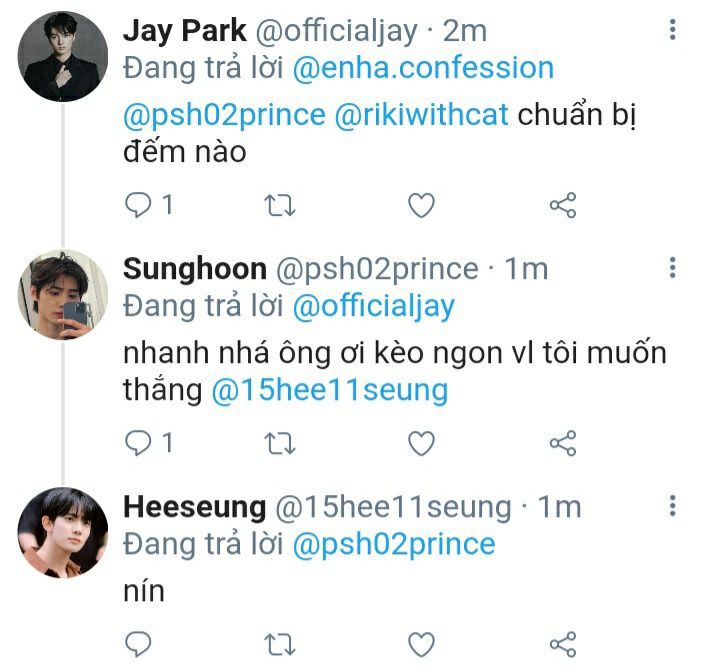Open the @enha.confession mention link
This screenshot has width=720, height=671.
click(x=423, y=68)
